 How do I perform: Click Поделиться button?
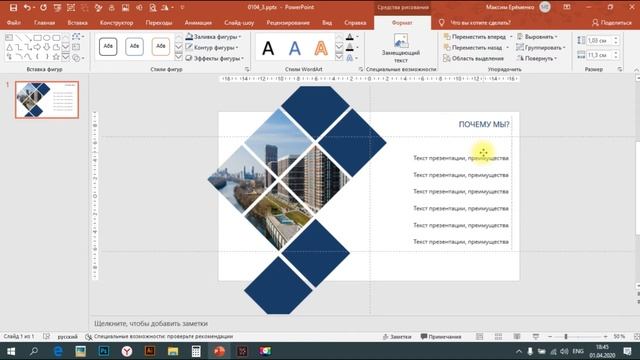tap(612, 23)
